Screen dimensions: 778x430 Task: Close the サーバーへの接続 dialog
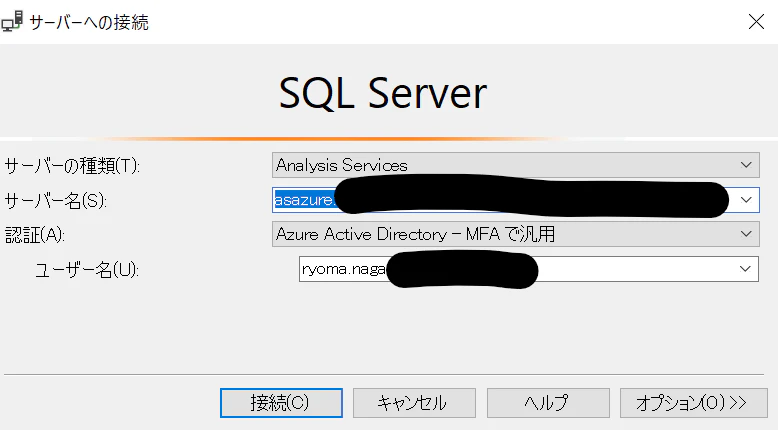coord(756,21)
